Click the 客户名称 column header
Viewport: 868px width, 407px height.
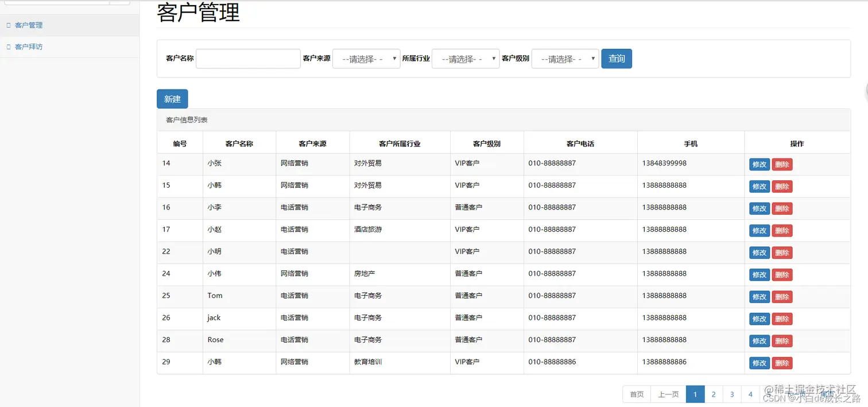[x=239, y=144]
